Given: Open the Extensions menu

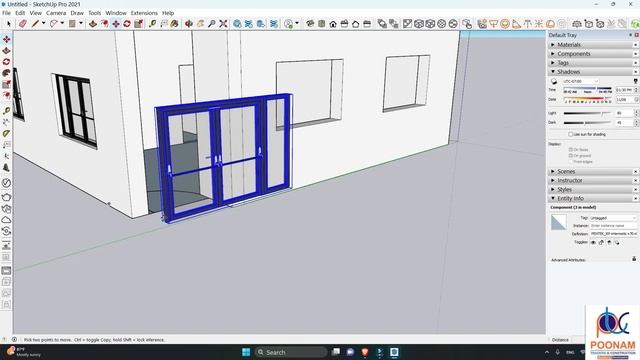Looking at the screenshot, I should click(144, 13).
